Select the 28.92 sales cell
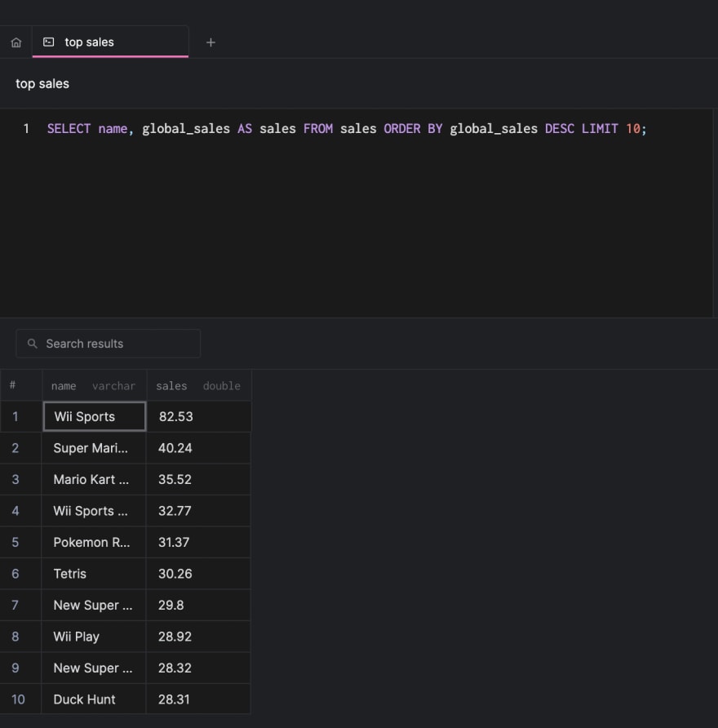Viewport: 718px width, 728px height. 198,637
